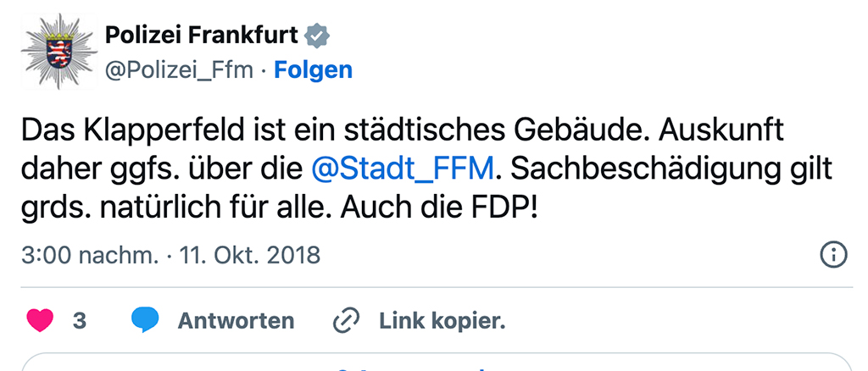Open the Polizei Frankfurt profile name
The height and width of the screenshot is (371, 868).
(201, 36)
